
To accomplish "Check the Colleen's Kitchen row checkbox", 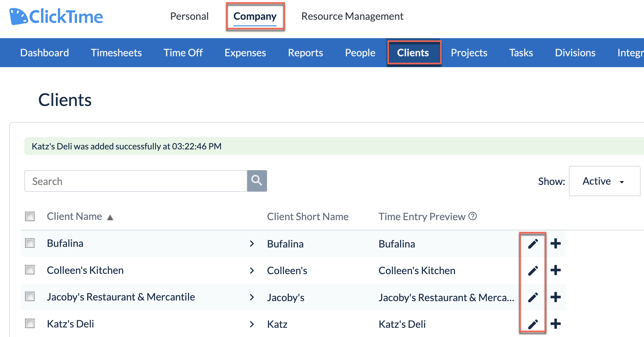I will click(x=30, y=270).
